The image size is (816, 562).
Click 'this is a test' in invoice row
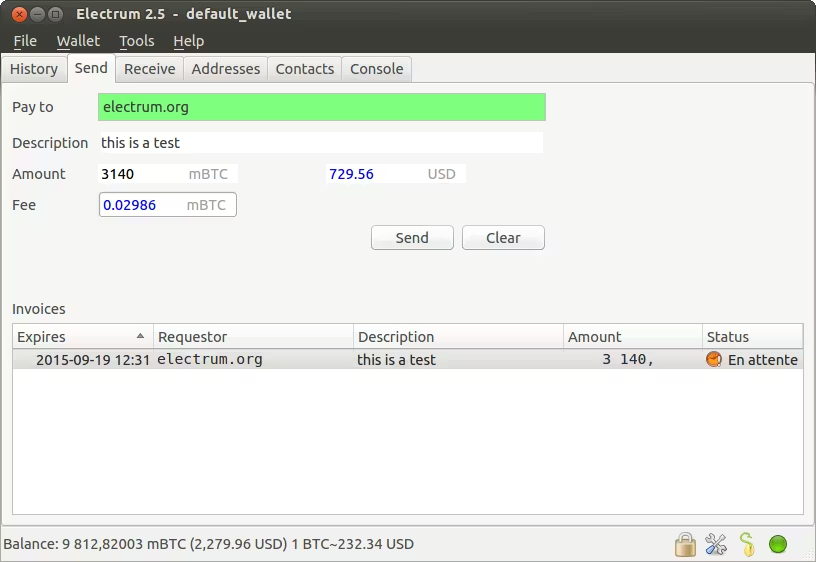point(396,360)
